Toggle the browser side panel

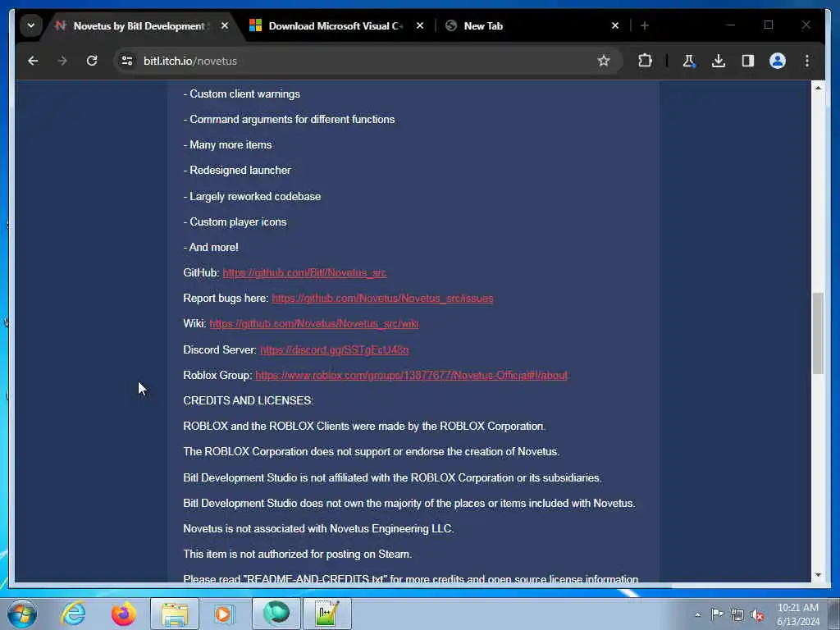748,61
